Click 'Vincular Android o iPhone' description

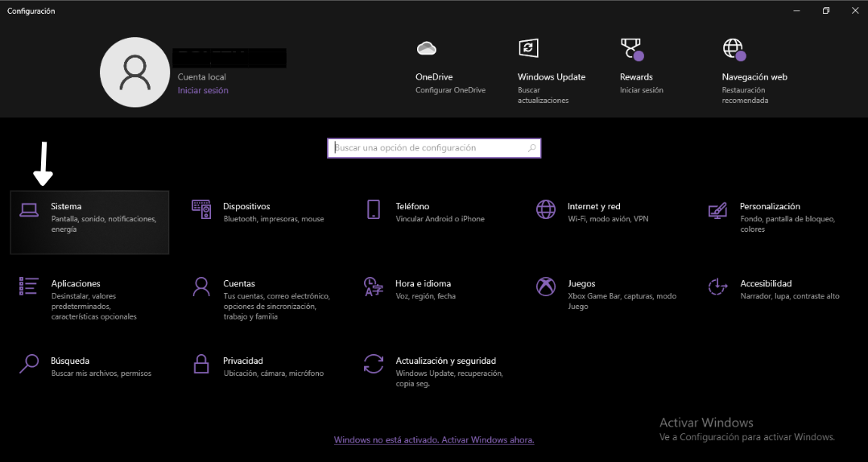pos(440,219)
